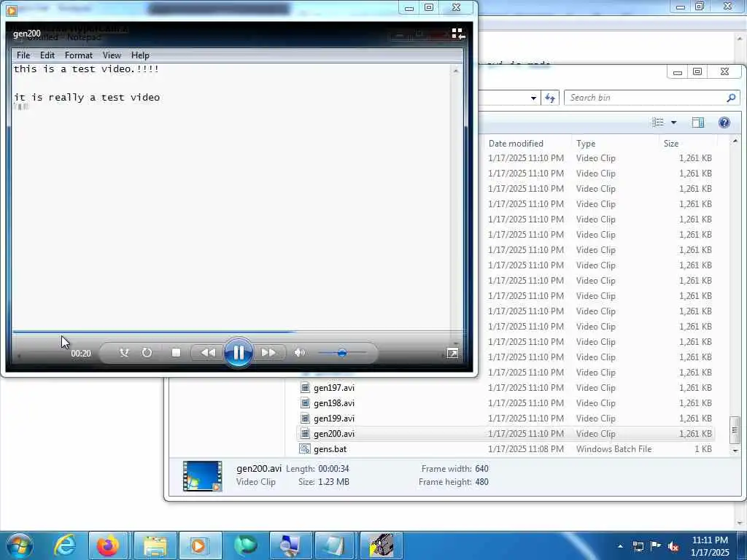The width and height of the screenshot is (747, 560).
Task: Click gen199.avi file icon
Action: pos(305,418)
